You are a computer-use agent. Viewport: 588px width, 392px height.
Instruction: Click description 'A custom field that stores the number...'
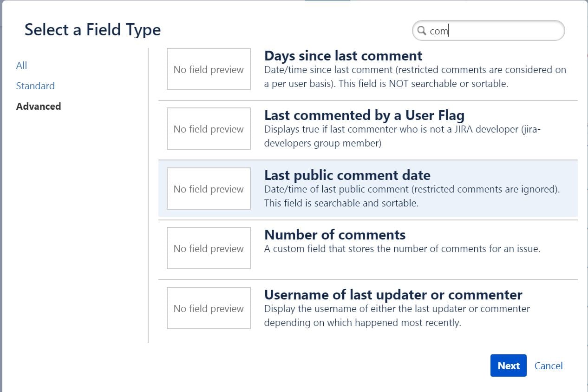pyautogui.click(x=402, y=249)
